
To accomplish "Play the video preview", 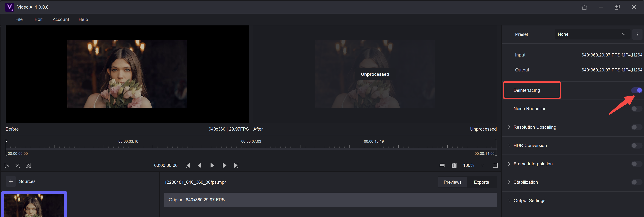I will tap(212, 165).
